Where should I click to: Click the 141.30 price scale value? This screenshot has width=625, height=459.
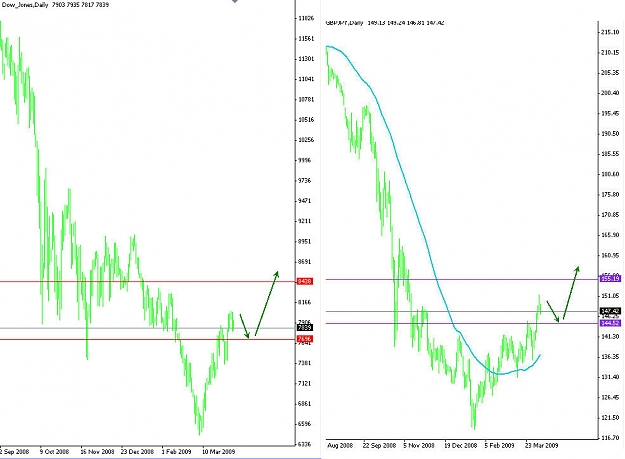(610, 336)
